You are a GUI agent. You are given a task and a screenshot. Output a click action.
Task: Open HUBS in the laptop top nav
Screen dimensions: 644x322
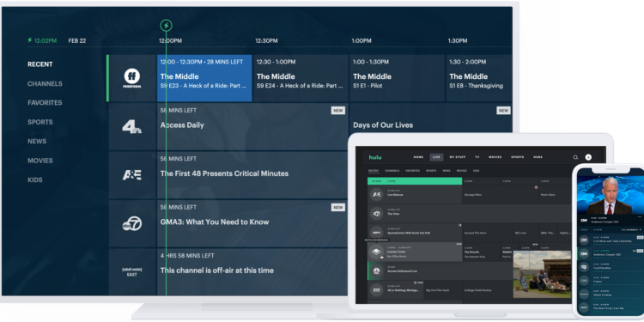[x=538, y=157]
